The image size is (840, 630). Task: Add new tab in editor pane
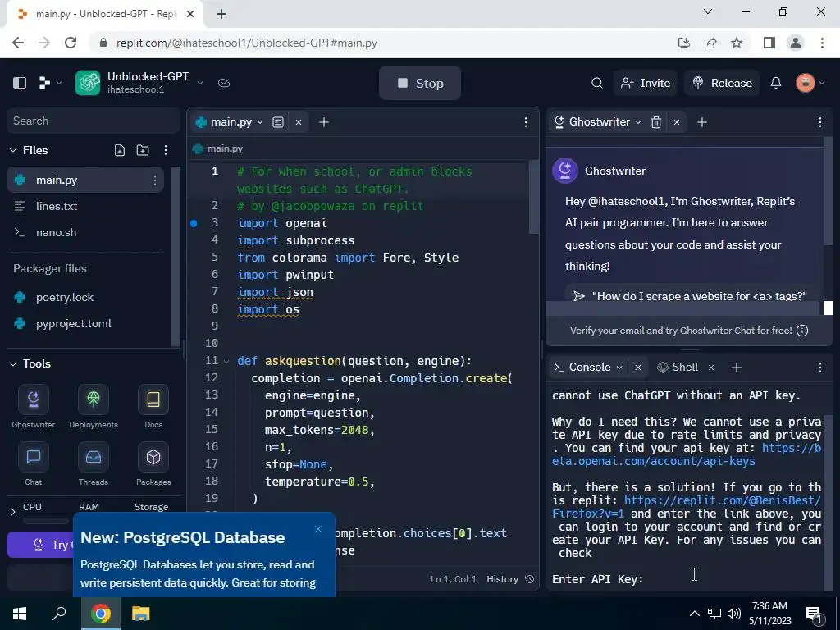323,122
